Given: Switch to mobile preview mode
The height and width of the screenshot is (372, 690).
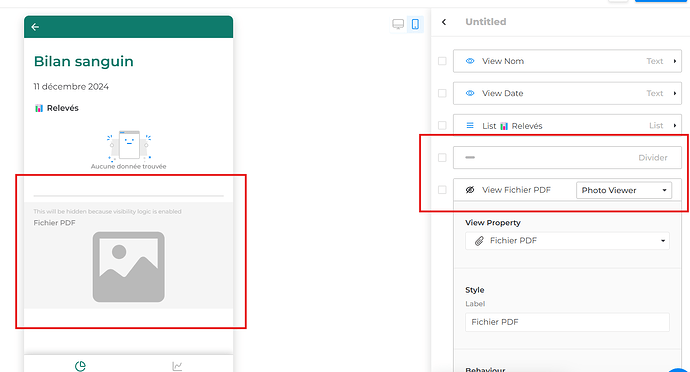Looking at the screenshot, I should click(415, 24).
